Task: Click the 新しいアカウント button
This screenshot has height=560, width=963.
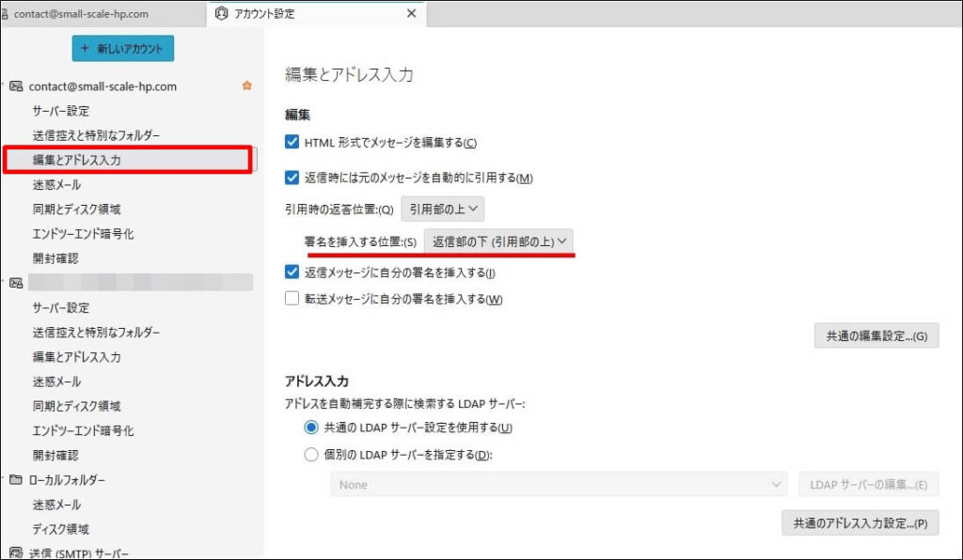Action: [123, 49]
